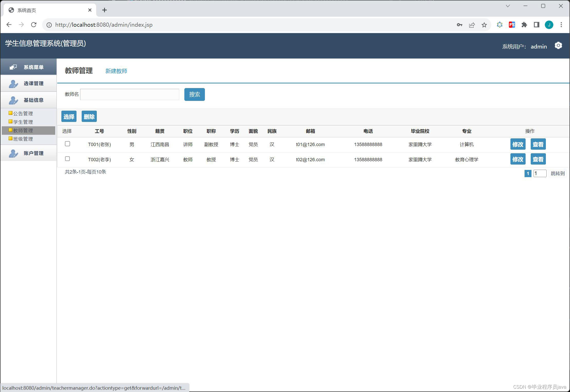This screenshot has height=392, width=570.
Task: Close the 系统首页 tab
Action: coord(90,10)
